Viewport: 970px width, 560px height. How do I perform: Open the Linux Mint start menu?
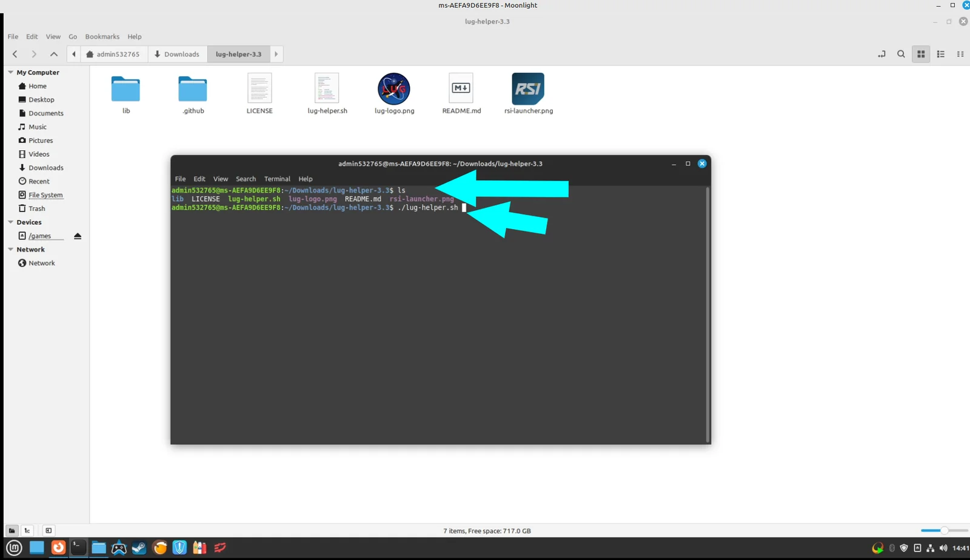pyautogui.click(x=15, y=548)
